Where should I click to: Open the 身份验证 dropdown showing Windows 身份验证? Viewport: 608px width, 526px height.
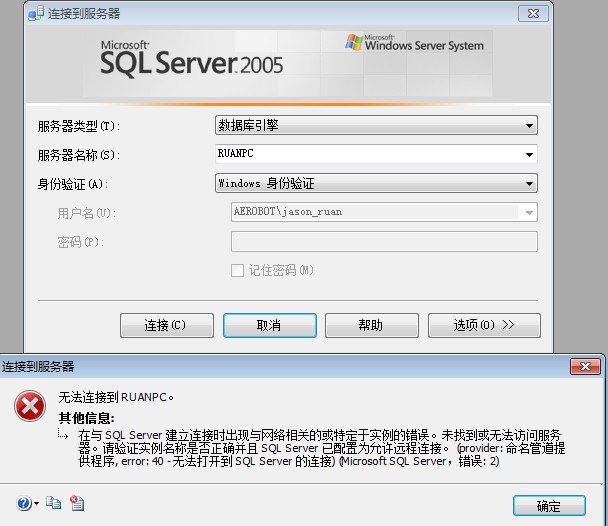pos(376,183)
